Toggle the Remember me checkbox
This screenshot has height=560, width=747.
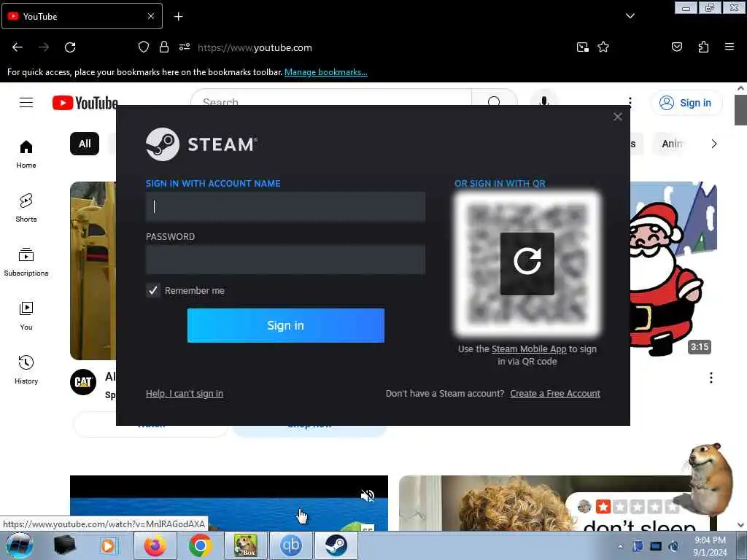click(153, 290)
